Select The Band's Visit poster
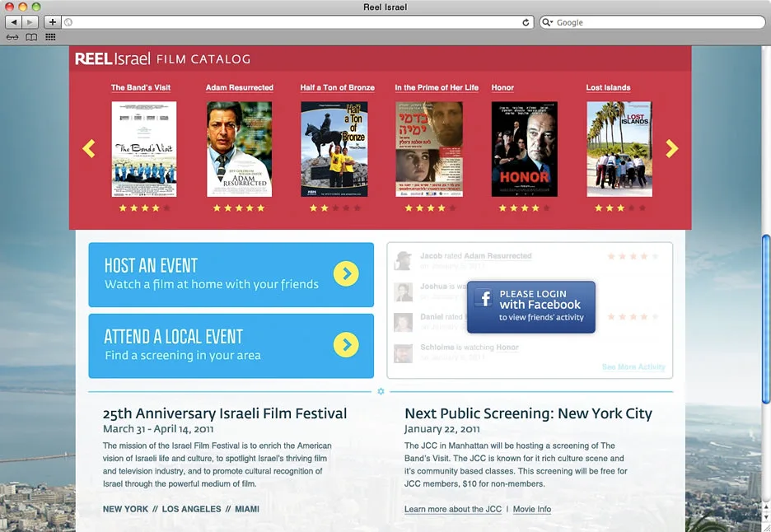 (144, 149)
